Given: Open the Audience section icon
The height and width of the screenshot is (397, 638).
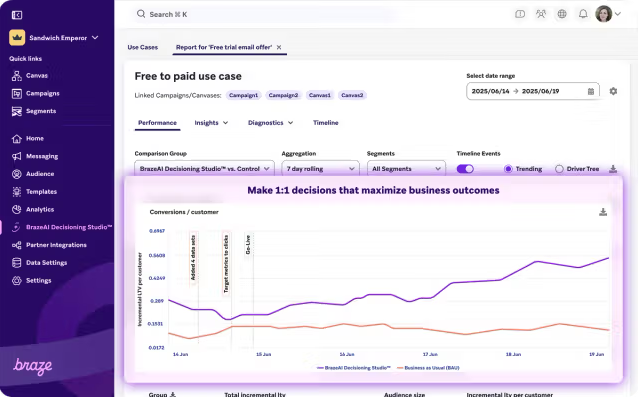Looking at the screenshot, I should pos(17,174).
